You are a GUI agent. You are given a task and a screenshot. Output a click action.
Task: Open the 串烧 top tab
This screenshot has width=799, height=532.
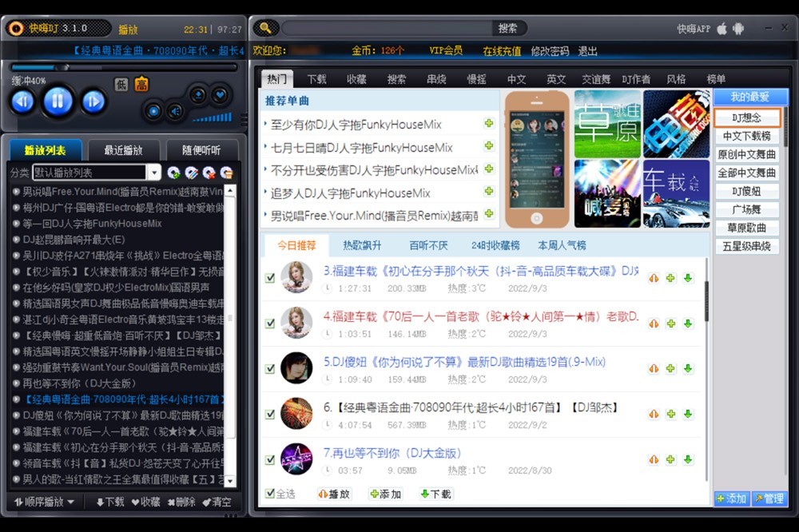pyautogui.click(x=436, y=79)
